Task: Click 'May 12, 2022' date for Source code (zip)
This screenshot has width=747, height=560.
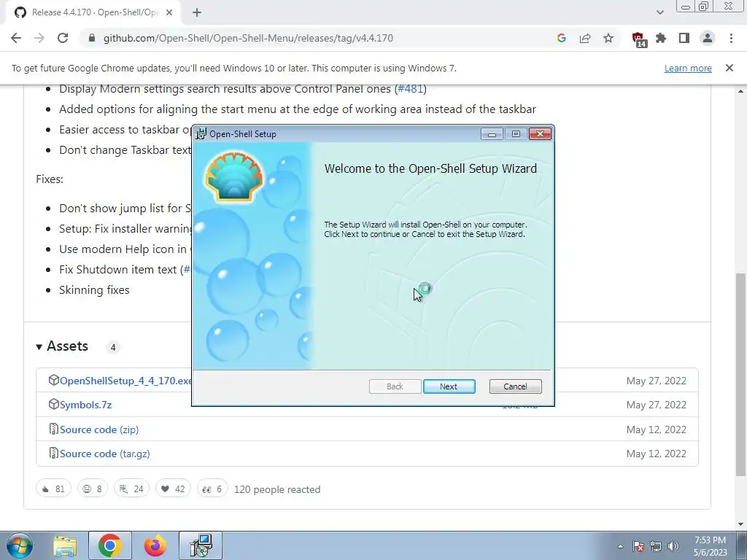Action: pos(656,429)
